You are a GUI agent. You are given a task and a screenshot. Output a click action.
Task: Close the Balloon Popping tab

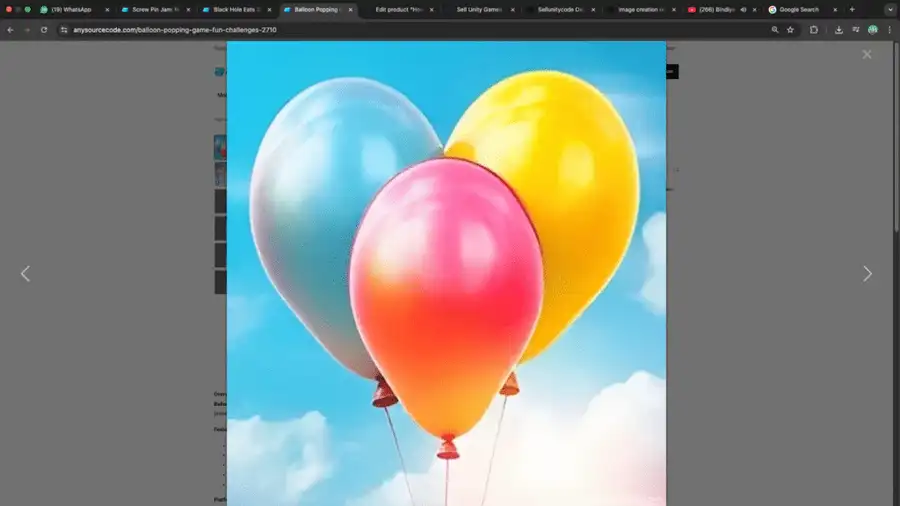tap(349, 9)
